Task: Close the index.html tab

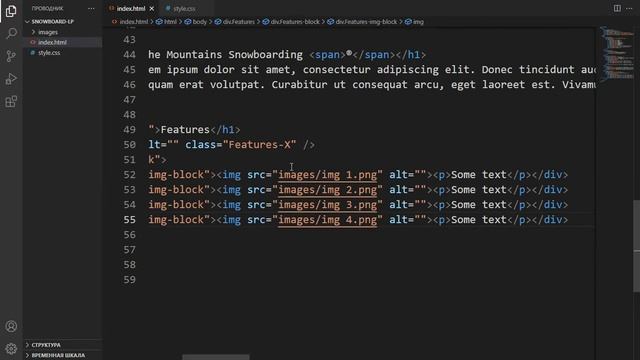Action: (151, 9)
